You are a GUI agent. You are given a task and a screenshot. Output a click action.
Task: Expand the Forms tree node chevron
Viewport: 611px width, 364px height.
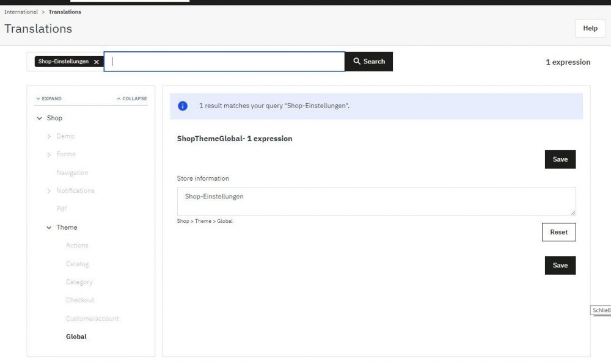click(49, 155)
